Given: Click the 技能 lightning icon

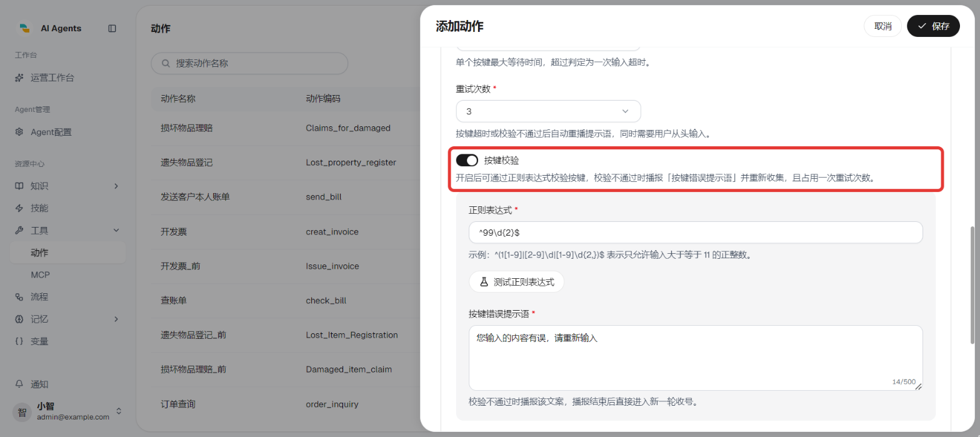Looking at the screenshot, I should click(19, 208).
